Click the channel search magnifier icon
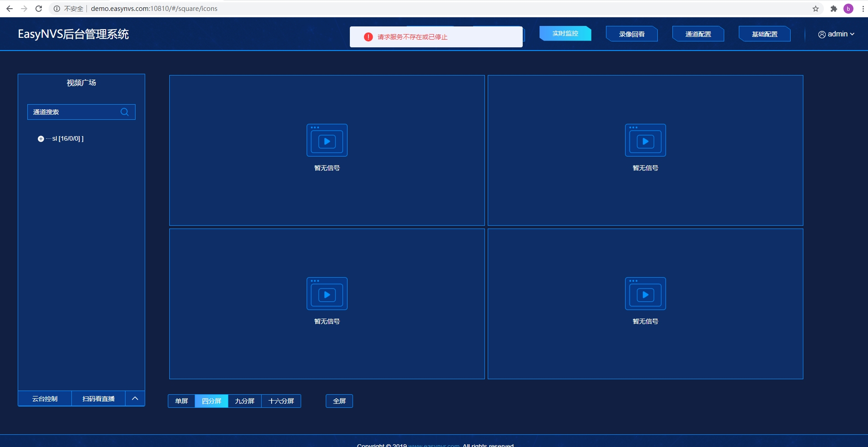This screenshot has height=447, width=868. [x=125, y=112]
